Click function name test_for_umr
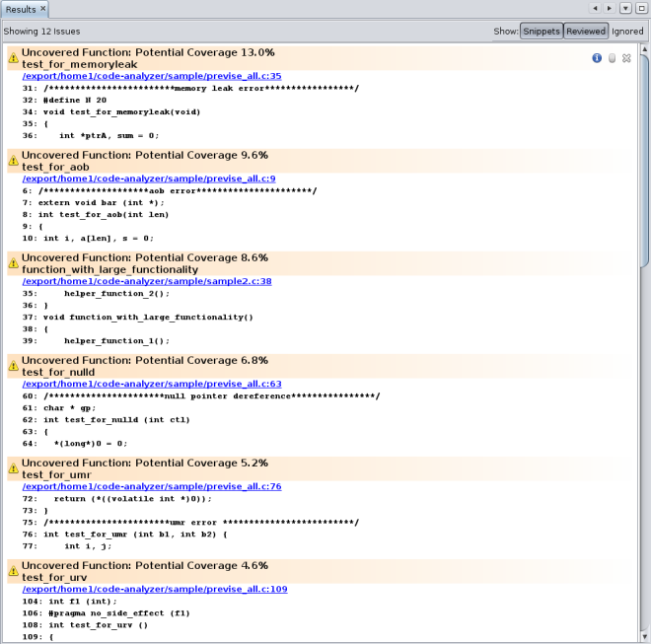This screenshot has width=651, height=644. [56, 474]
